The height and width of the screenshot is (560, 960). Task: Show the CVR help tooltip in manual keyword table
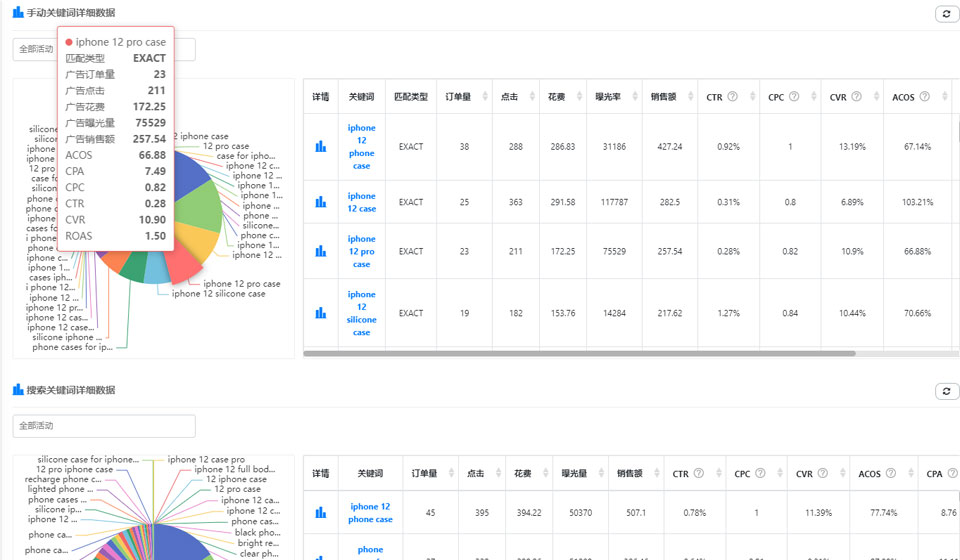point(857,96)
